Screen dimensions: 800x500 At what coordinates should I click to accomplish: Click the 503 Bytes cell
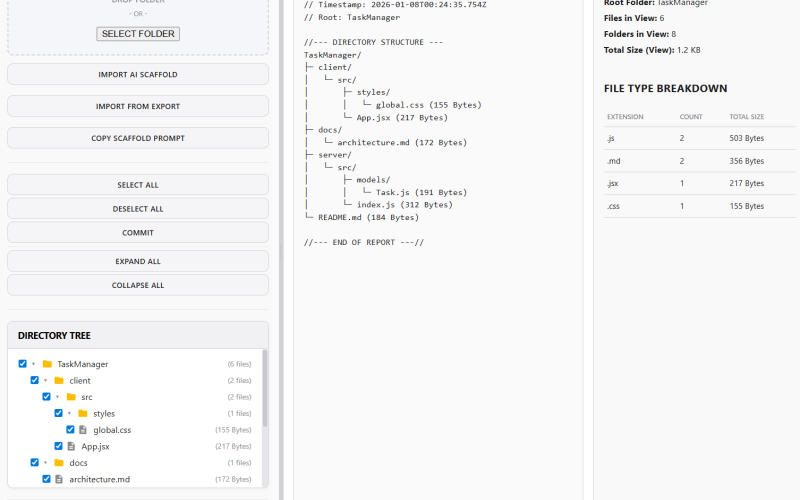(746, 138)
